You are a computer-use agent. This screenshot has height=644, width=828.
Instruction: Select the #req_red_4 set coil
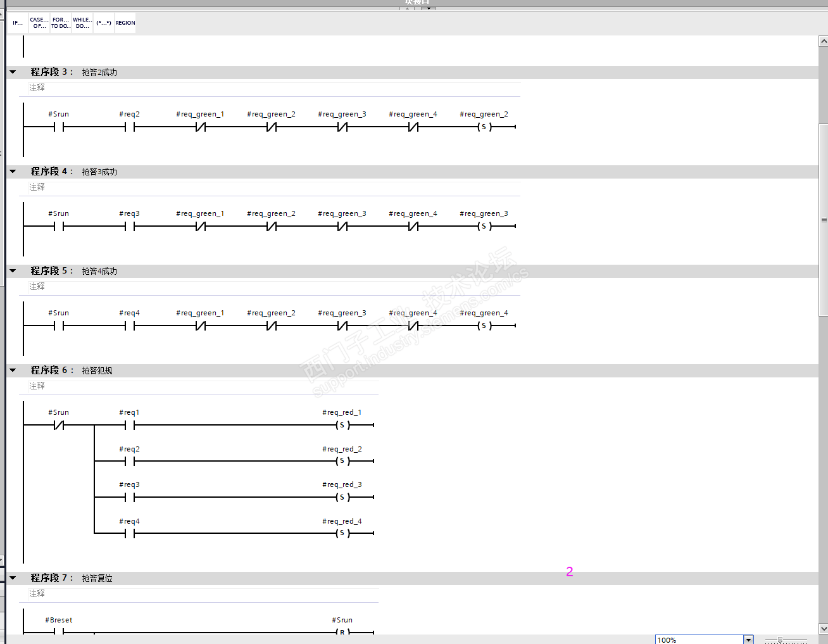point(342,534)
